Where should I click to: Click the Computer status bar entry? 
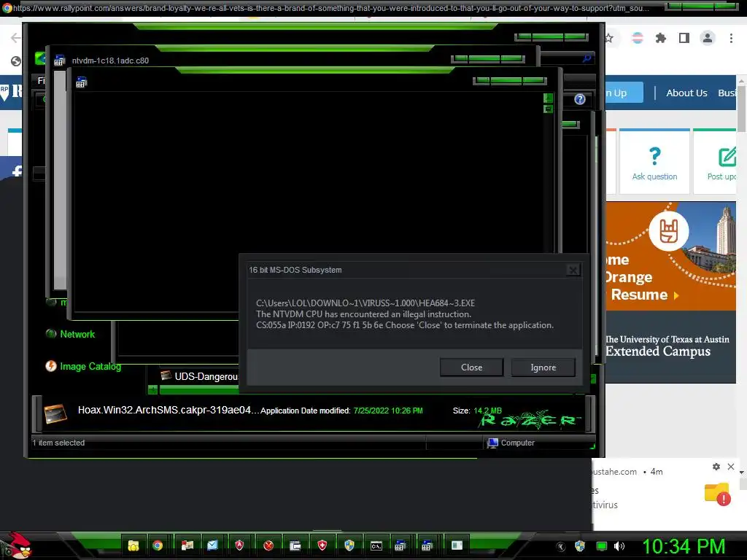(x=511, y=443)
